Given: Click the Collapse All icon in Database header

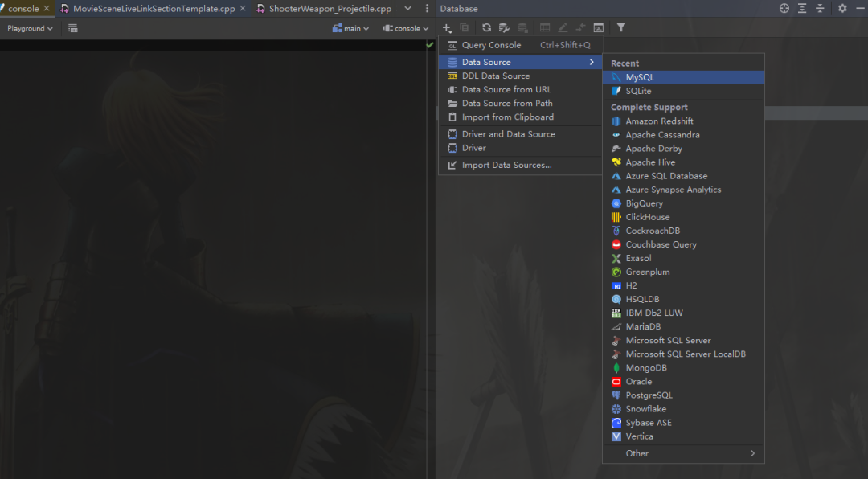Looking at the screenshot, I should click(820, 8).
